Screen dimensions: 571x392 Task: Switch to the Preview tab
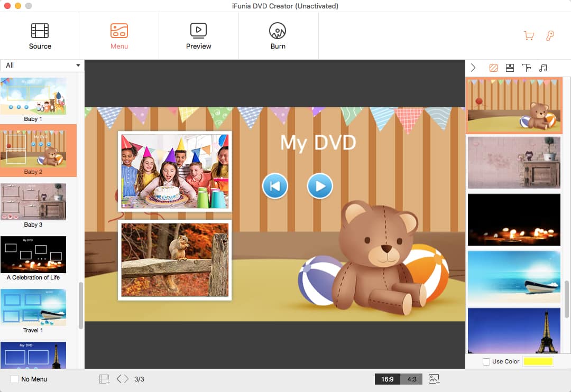tap(198, 36)
